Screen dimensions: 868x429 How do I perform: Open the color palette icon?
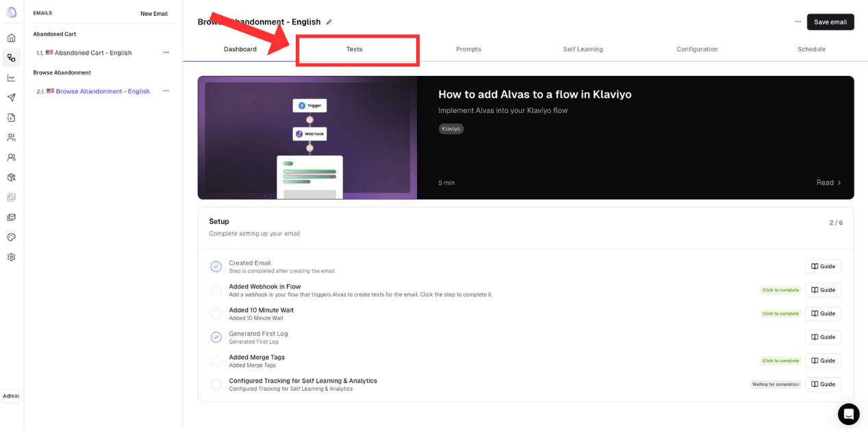click(x=11, y=237)
